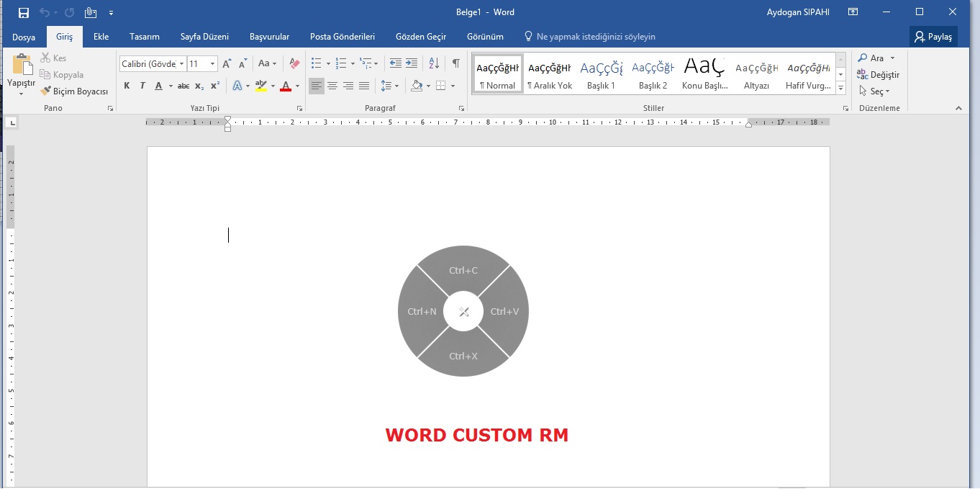The image size is (980, 489).
Task: Open the Yapıştır paste options arrow
Action: pos(22,94)
